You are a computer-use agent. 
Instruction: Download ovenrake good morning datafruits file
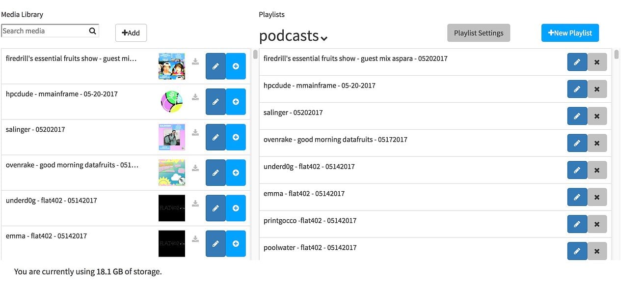[x=195, y=168]
